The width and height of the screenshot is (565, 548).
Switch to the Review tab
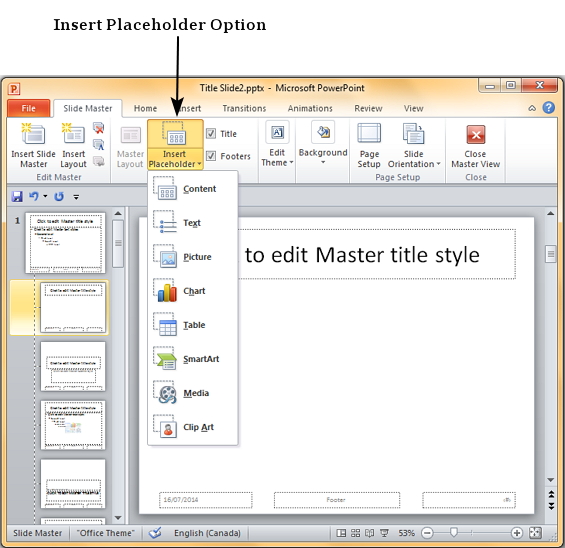(368, 108)
